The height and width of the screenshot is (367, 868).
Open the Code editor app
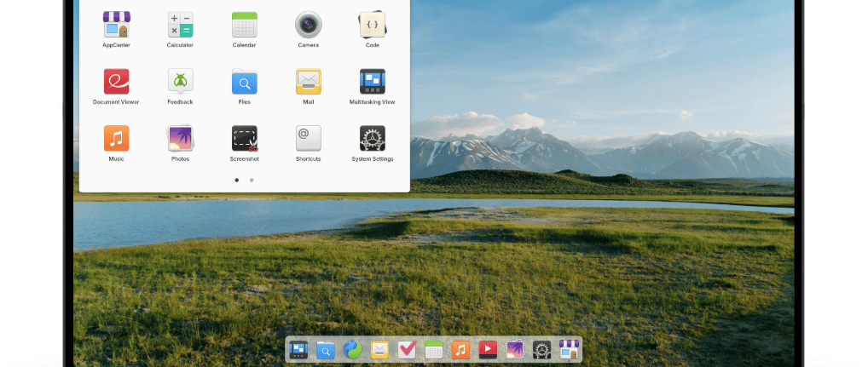point(373,25)
